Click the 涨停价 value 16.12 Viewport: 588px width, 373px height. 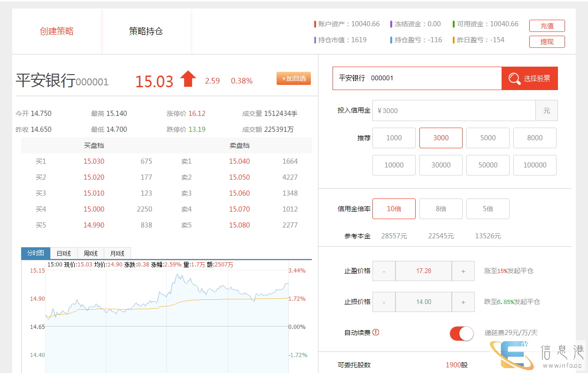197,114
